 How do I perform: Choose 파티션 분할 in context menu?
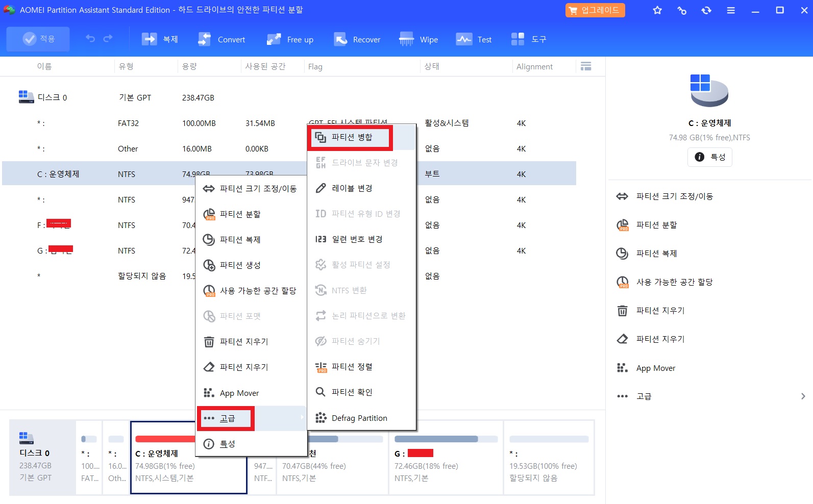(x=251, y=214)
